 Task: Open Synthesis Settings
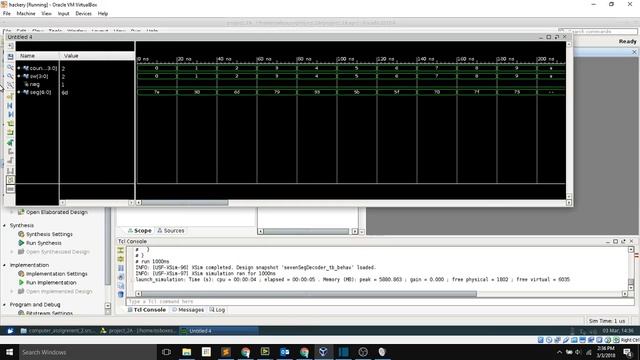(49, 234)
